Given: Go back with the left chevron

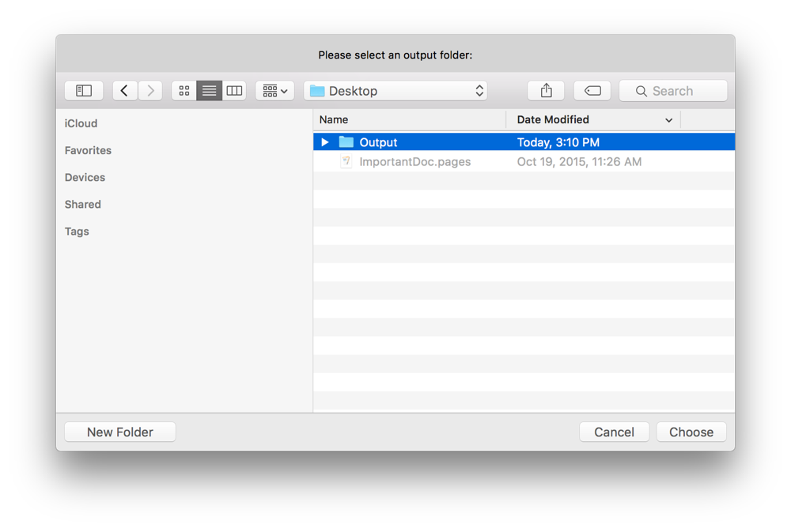Looking at the screenshot, I should 125,91.
